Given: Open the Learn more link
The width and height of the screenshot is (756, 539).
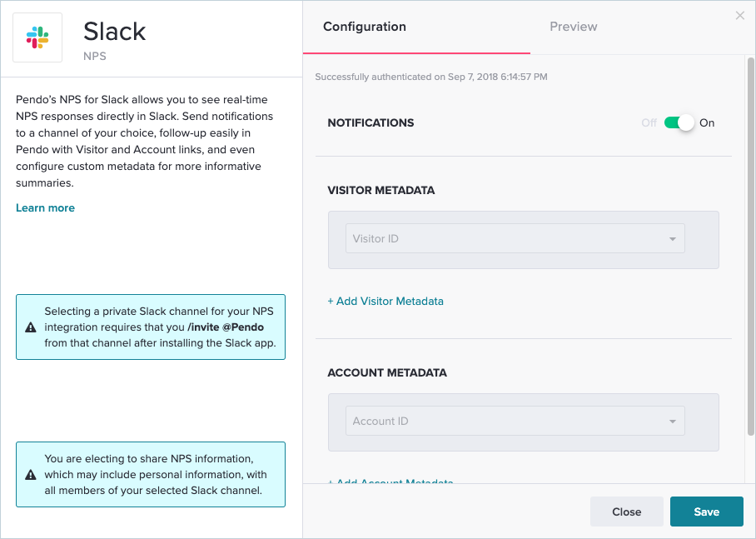Looking at the screenshot, I should (x=45, y=207).
